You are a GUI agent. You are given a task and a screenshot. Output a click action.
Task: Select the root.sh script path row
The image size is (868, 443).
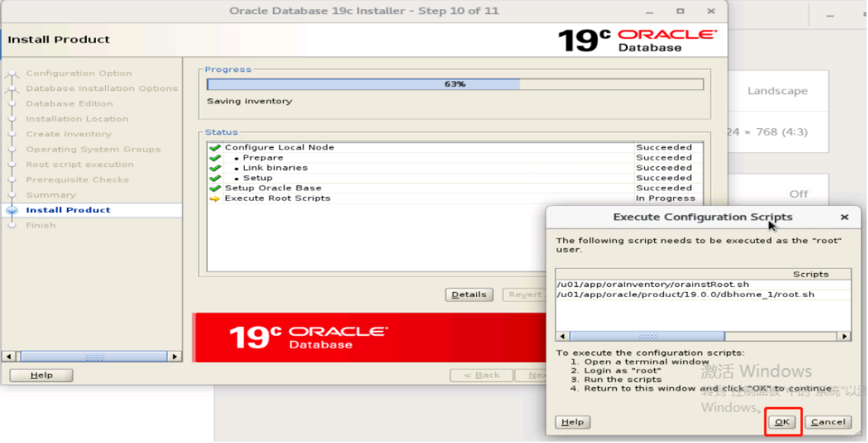point(703,294)
